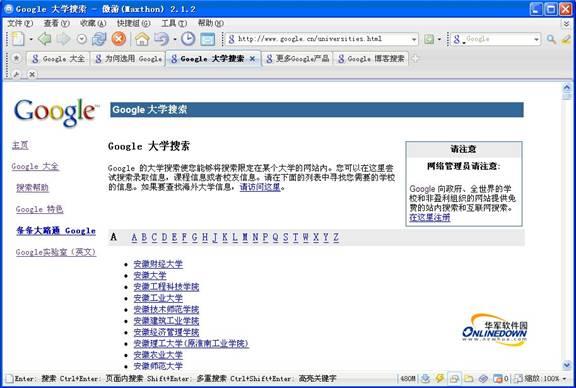This screenshot has width=576, height=388.
Task: Click the new tab plus button
Action: 415,58
